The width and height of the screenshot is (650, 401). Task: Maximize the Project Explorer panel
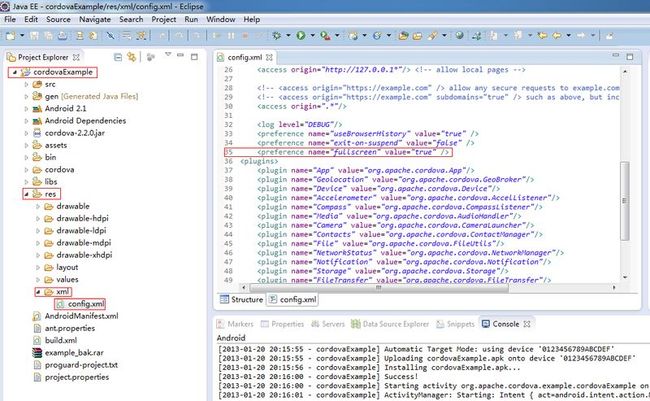click(194, 56)
